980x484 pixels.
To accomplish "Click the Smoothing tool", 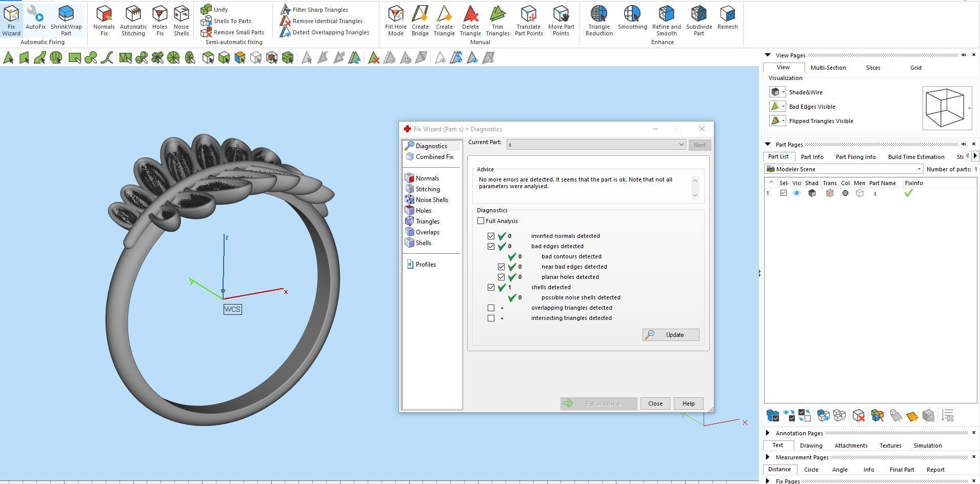I will pyautogui.click(x=632, y=18).
